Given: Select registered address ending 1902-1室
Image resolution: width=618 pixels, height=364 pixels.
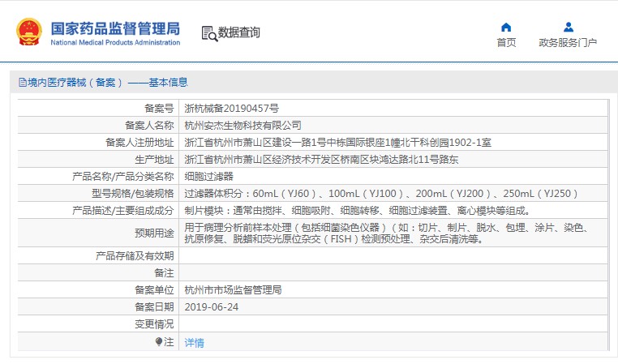Looking at the screenshot, I should click(x=337, y=142).
